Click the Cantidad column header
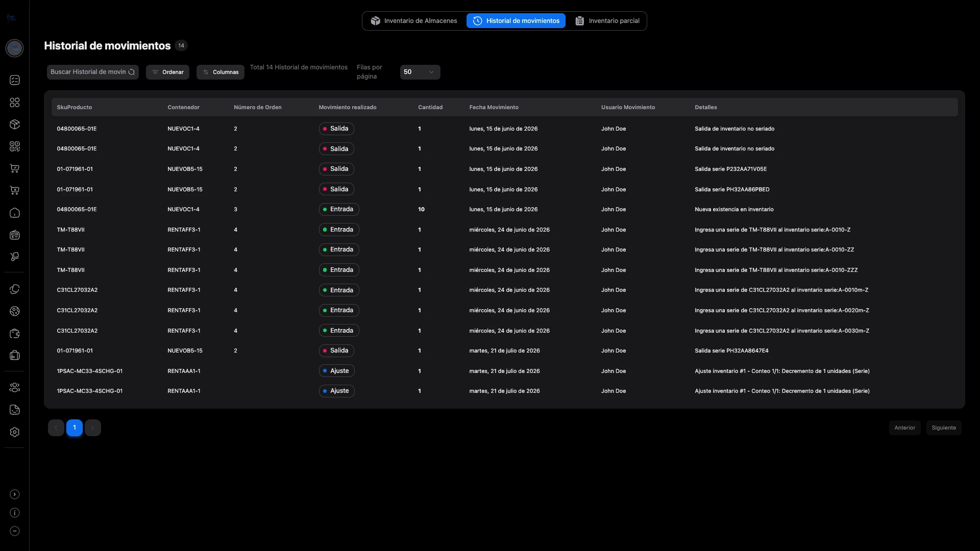 430,107
